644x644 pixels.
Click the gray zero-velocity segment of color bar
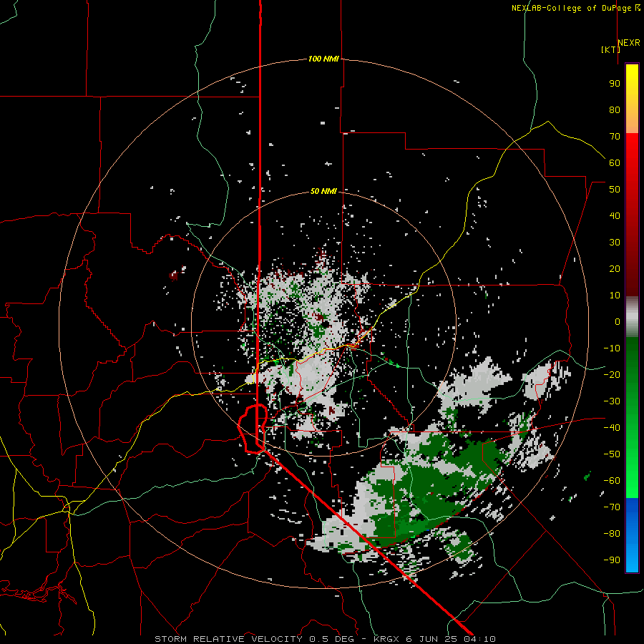(x=632, y=317)
